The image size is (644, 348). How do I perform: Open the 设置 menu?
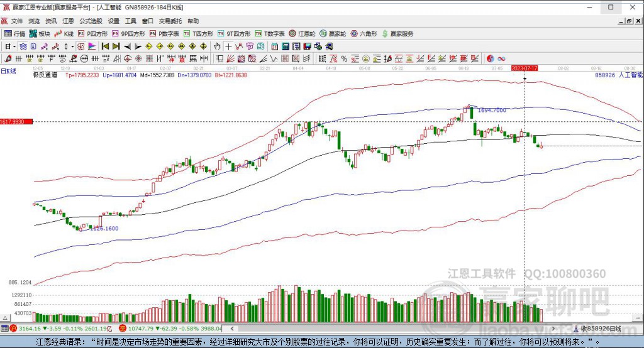[113, 21]
